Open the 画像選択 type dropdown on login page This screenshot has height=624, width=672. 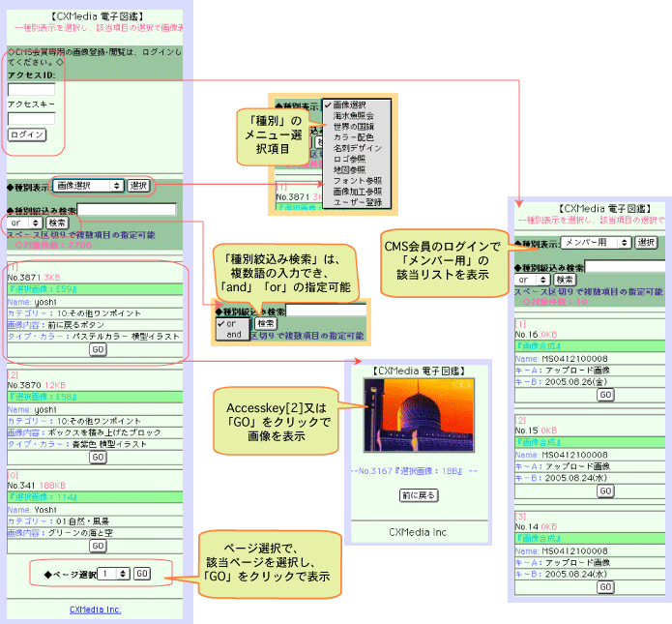point(89,186)
